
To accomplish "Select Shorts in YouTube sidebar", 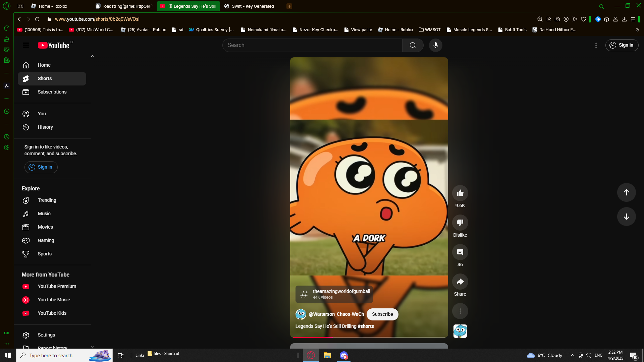I will tap(52, 78).
